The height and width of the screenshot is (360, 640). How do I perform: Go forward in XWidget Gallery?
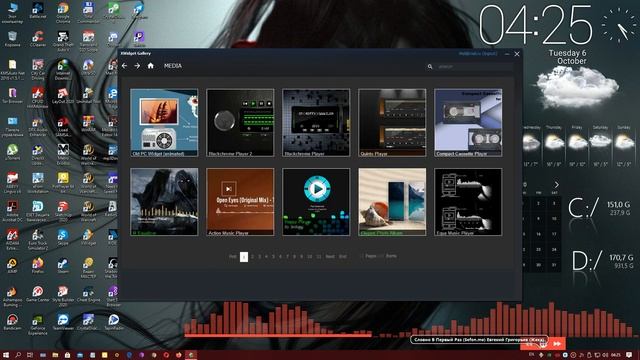[x=137, y=66]
